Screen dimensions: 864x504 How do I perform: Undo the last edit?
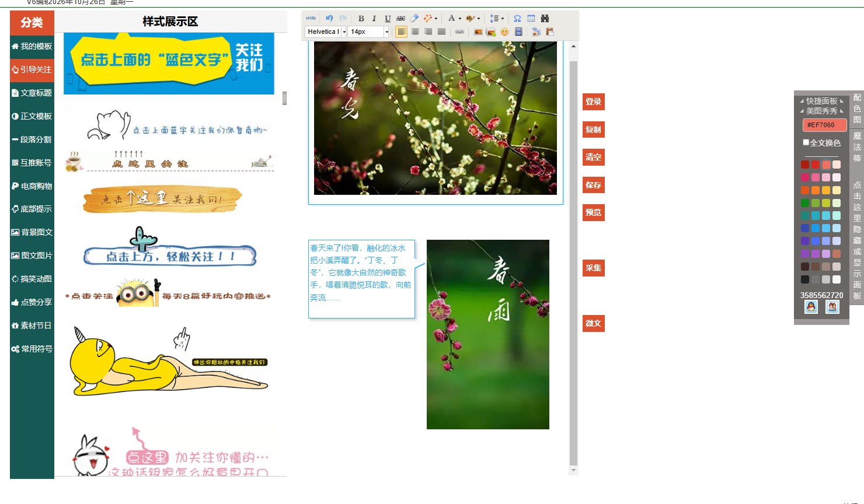point(329,19)
